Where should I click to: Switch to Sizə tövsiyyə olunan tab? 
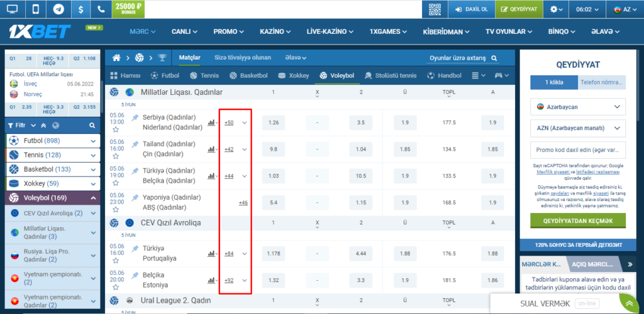coord(242,58)
